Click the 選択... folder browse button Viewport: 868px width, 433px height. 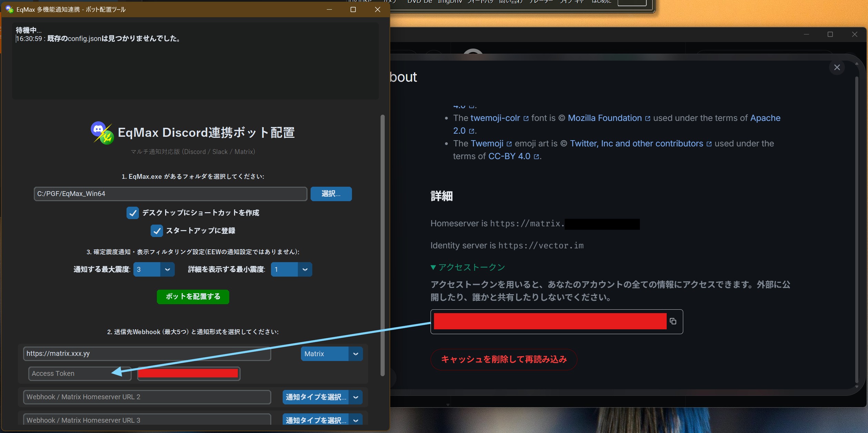click(331, 194)
